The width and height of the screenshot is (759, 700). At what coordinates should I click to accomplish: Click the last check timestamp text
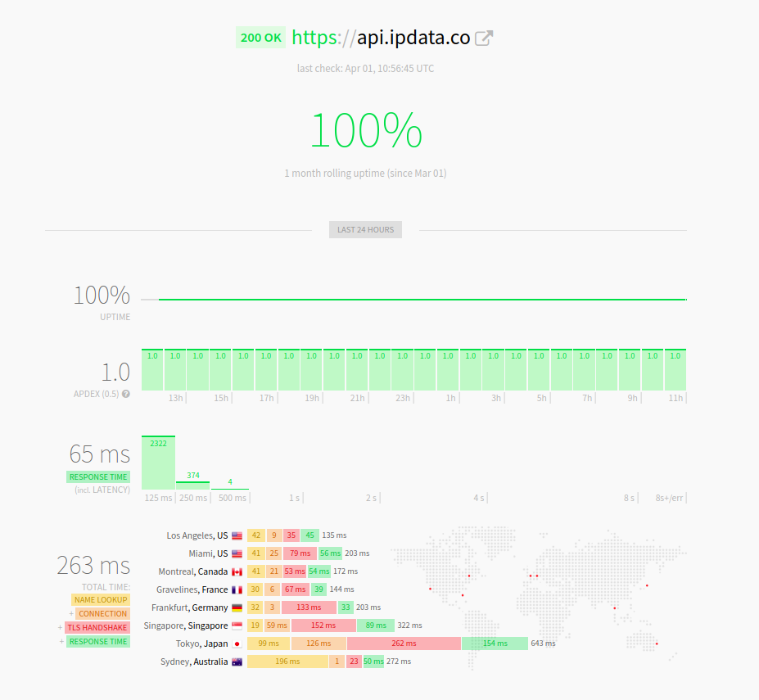coord(365,69)
